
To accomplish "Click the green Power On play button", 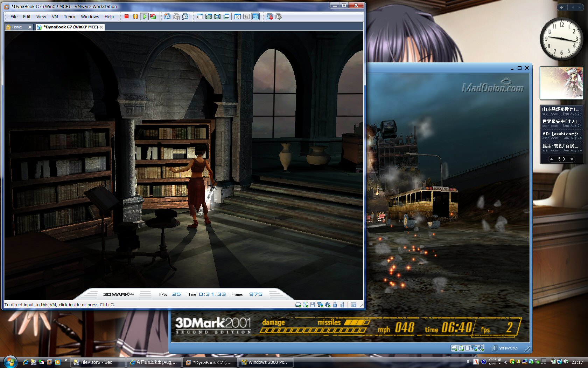I will (144, 16).
